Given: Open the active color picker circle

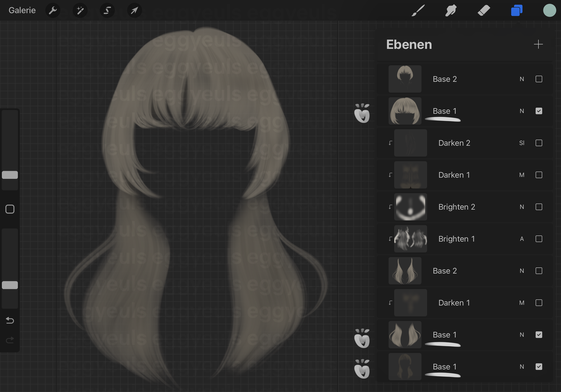Looking at the screenshot, I should pyautogui.click(x=549, y=11).
